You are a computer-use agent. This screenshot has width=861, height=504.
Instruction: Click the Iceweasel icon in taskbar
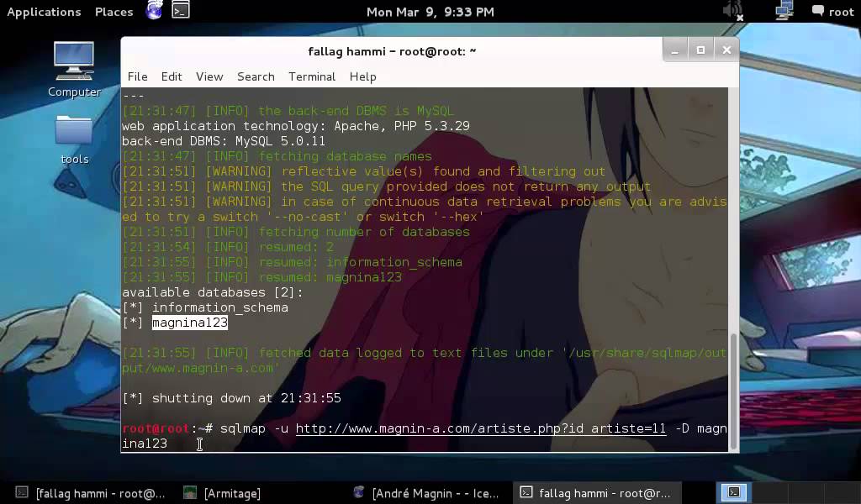click(x=359, y=492)
